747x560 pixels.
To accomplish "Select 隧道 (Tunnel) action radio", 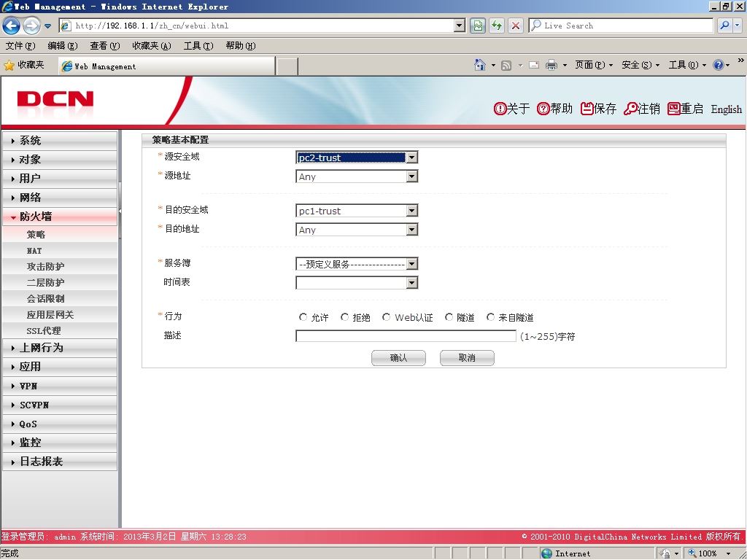I will 449,317.
